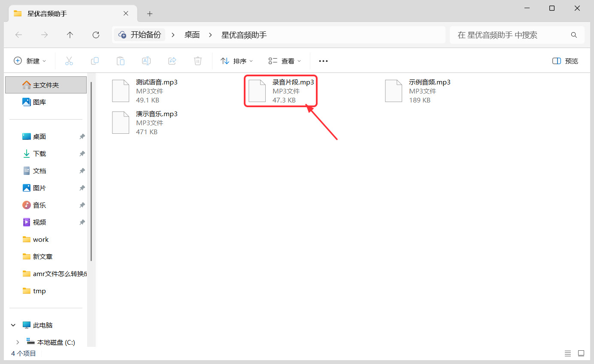
Task: Open 桌面 in sidebar
Action: click(x=39, y=136)
